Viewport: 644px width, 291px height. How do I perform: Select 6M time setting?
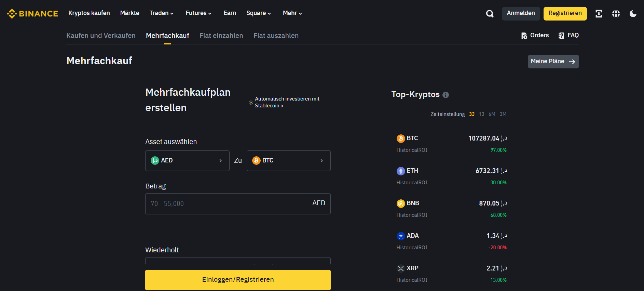tap(492, 114)
